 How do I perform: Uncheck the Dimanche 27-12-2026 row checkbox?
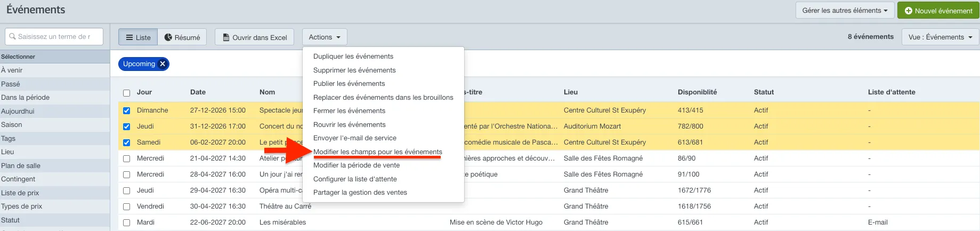(x=126, y=111)
